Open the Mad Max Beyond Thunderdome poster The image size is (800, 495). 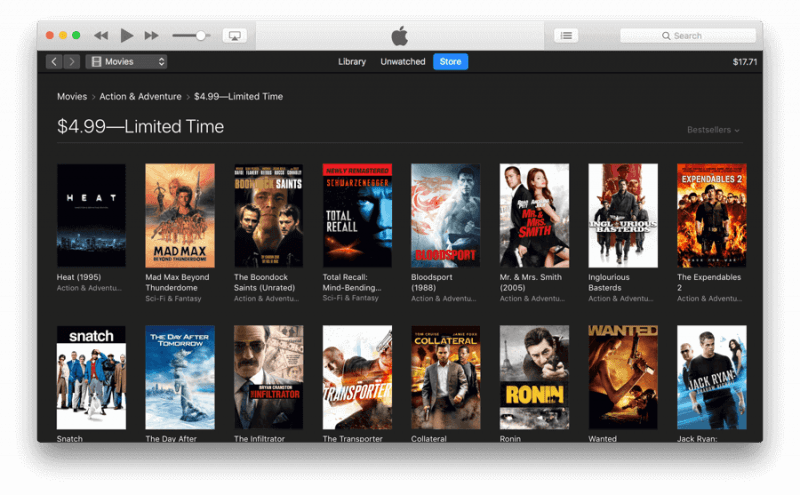click(x=180, y=215)
